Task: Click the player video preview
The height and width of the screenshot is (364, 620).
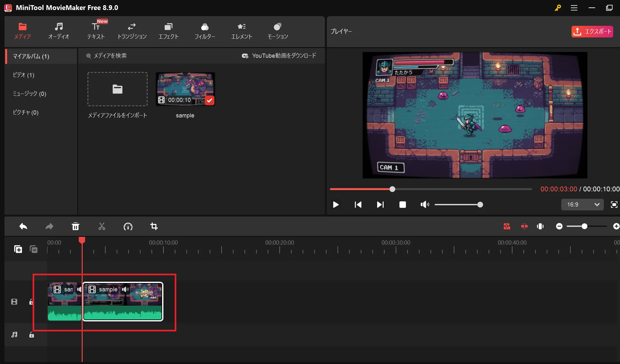Action: click(x=475, y=115)
